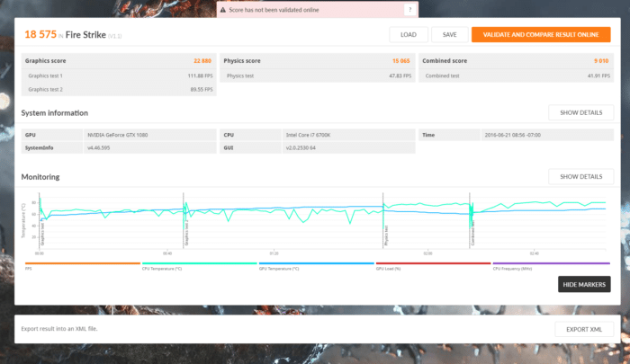
Task: Click SystemInfo version v4.46.595
Action: [x=98, y=147]
